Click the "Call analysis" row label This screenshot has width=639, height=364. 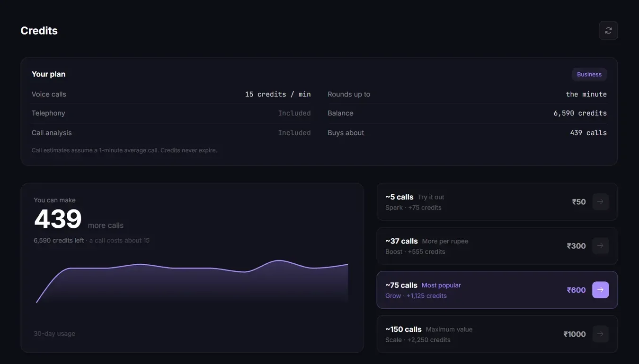pos(52,133)
